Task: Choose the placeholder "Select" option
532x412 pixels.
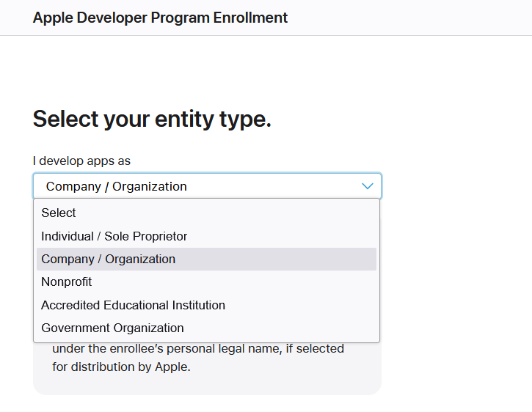Action: tap(59, 213)
